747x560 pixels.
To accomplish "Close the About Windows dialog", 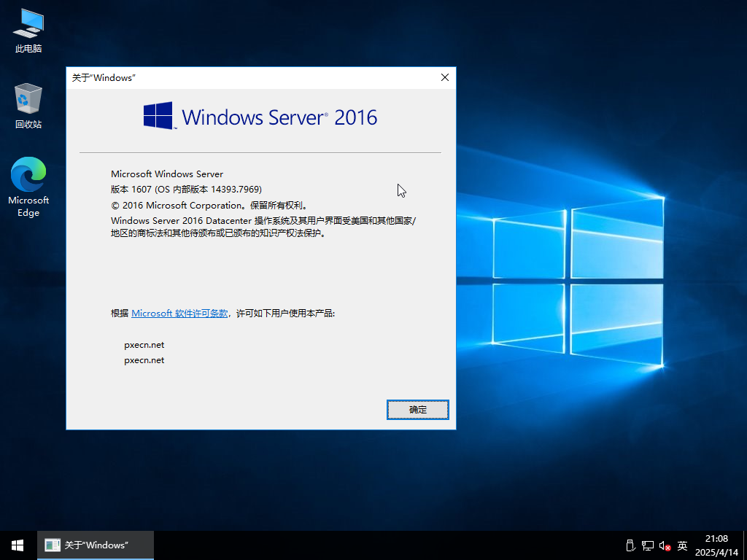I will (x=444, y=77).
